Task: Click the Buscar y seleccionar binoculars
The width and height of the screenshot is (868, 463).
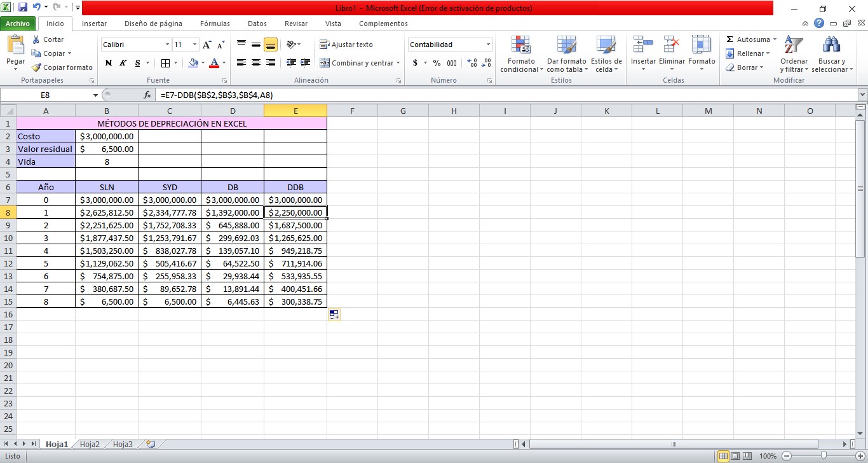Action: 831,45
